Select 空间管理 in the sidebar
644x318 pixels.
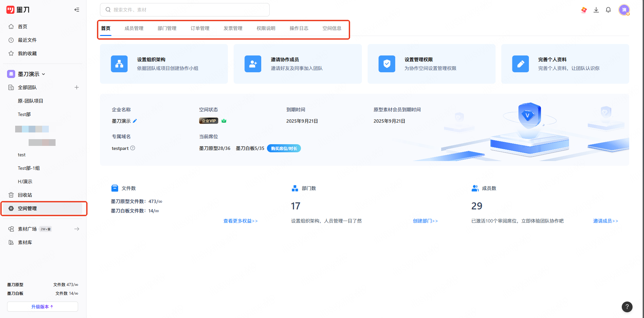(x=42, y=208)
